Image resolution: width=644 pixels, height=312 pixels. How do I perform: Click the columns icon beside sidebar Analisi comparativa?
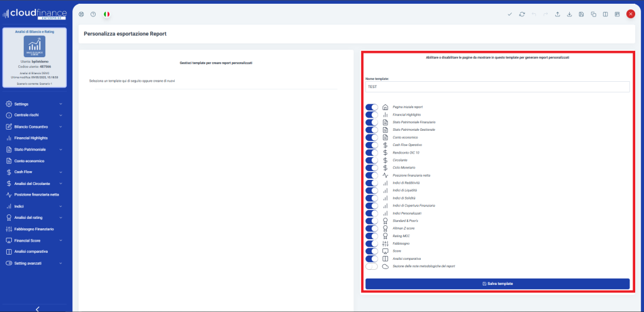coord(9,251)
